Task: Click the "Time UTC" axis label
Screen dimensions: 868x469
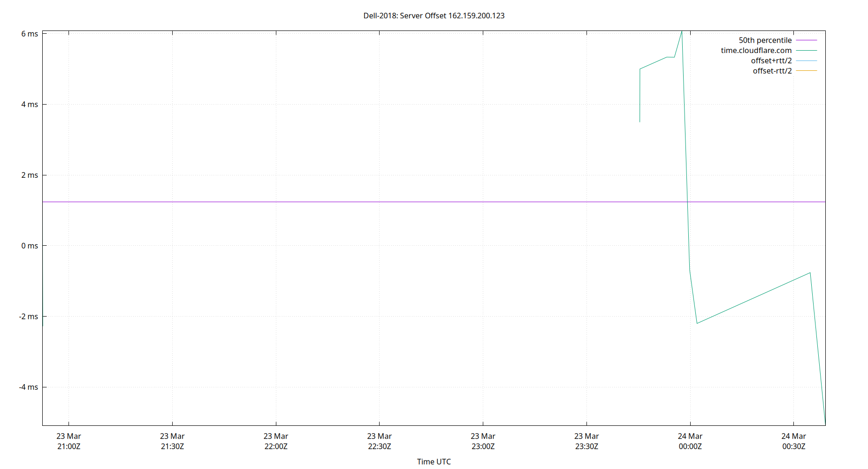Action: pos(434,461)
